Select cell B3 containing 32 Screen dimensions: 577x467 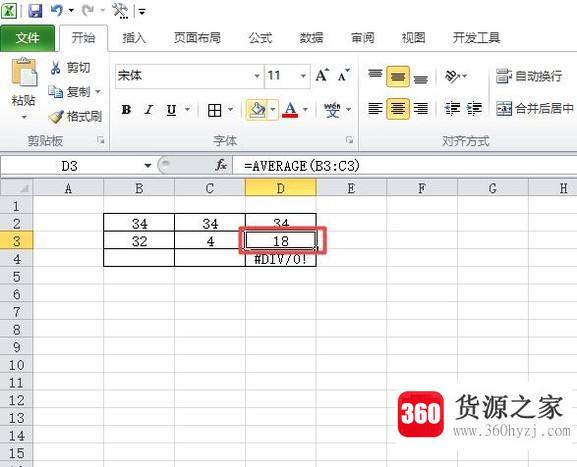pos(139,241)
